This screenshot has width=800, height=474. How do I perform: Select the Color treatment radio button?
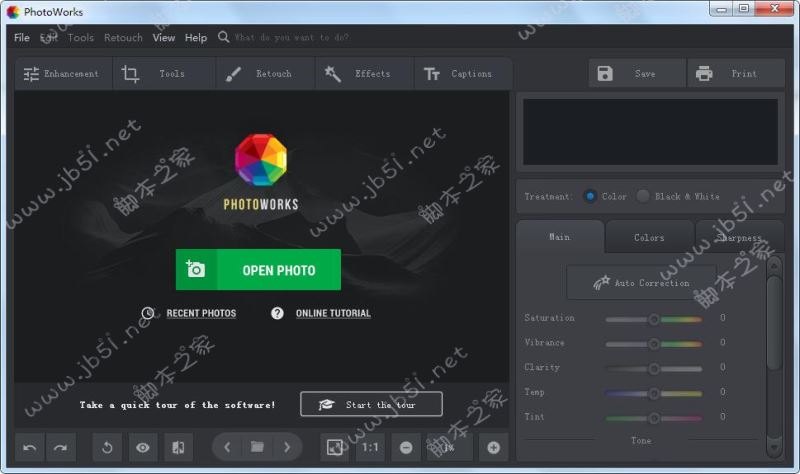(590, 196)
